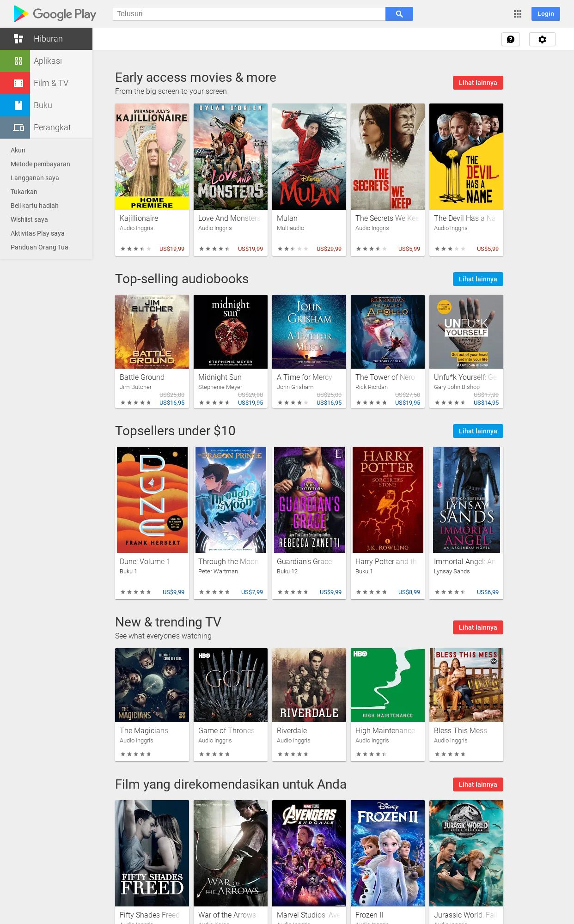Select the Aplikasi menu label
574x924 pixels.
click(x=48, y=61)
